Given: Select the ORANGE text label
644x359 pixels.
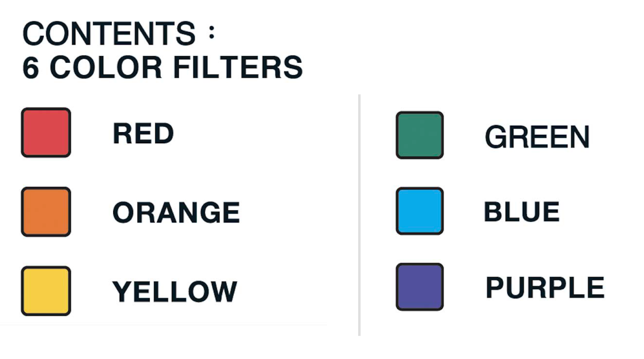Looking at the screenshot, I should tap(176, 212).
